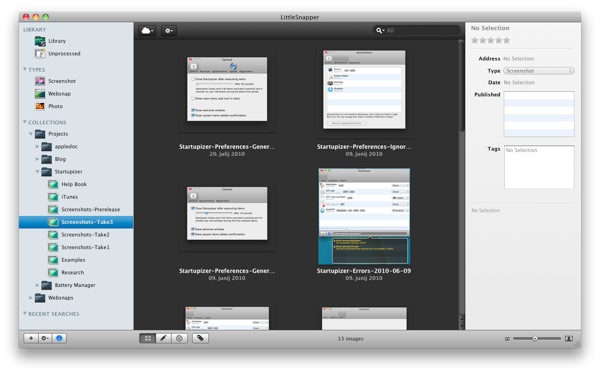
Task: Select the Websnaps folder
Action: (x=60, y=298)
